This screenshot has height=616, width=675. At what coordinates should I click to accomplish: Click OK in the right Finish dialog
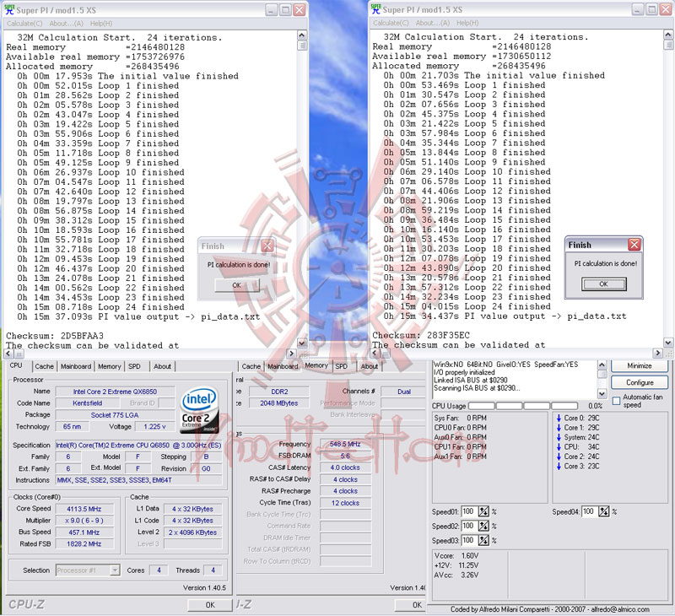pos(603,284)
